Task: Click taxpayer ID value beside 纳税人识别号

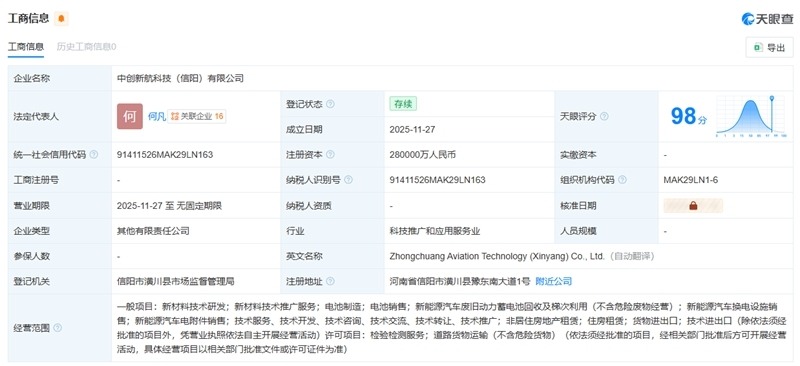Action: (x=437, y=180)
